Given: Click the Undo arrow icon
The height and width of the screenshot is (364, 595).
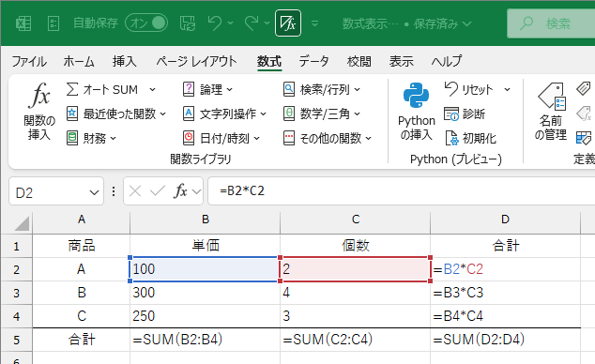Looking at the screenshot, I should [x=214, y=23].
